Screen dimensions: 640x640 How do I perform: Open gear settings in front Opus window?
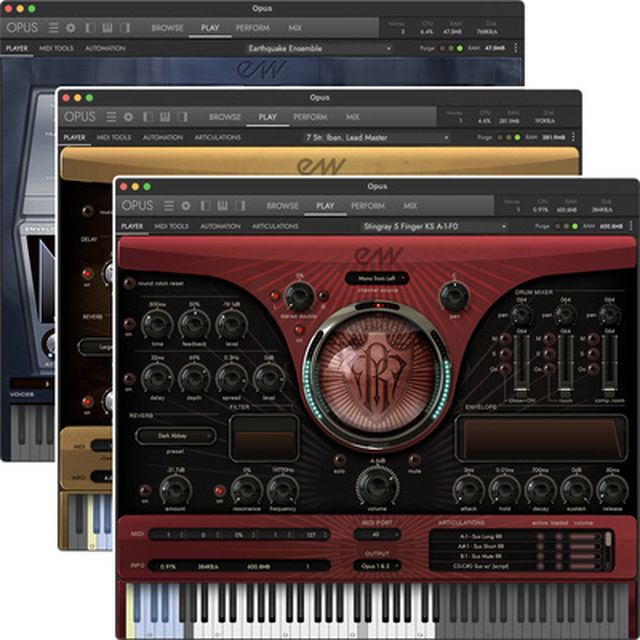pos(186,206)
